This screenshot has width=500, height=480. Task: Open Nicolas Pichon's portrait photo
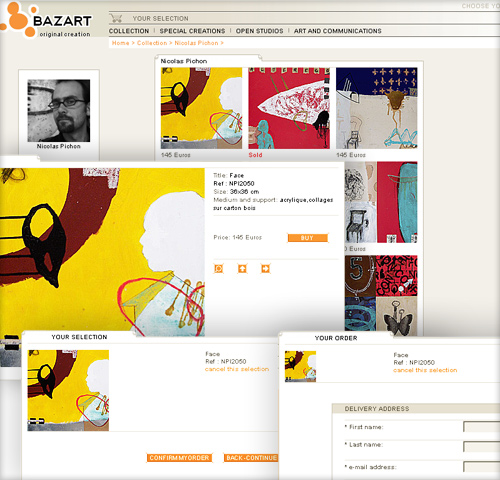(x=59, y=111)
